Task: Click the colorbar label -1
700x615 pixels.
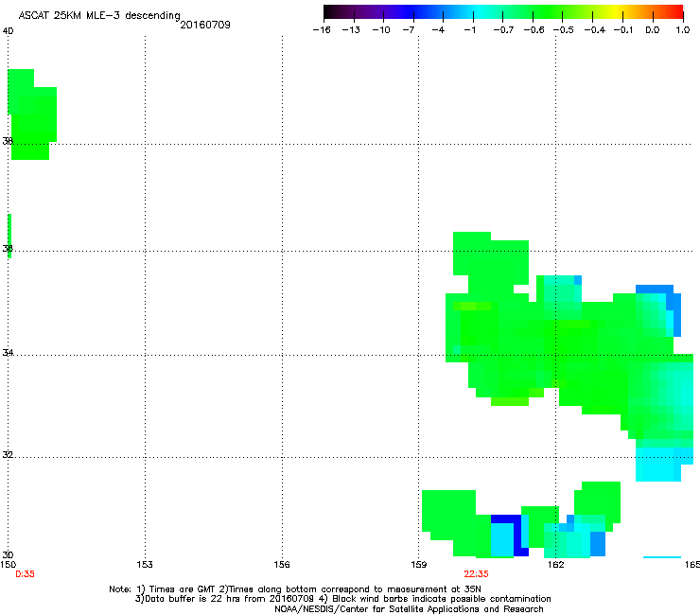Action: point(469,30)
